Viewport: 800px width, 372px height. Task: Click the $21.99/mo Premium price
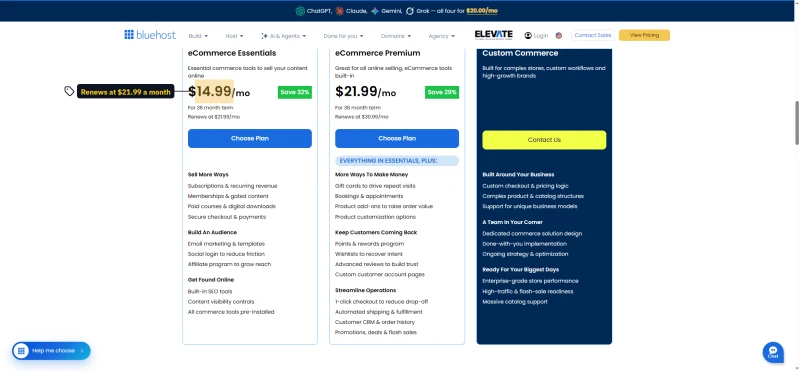(x=365, y=92)
